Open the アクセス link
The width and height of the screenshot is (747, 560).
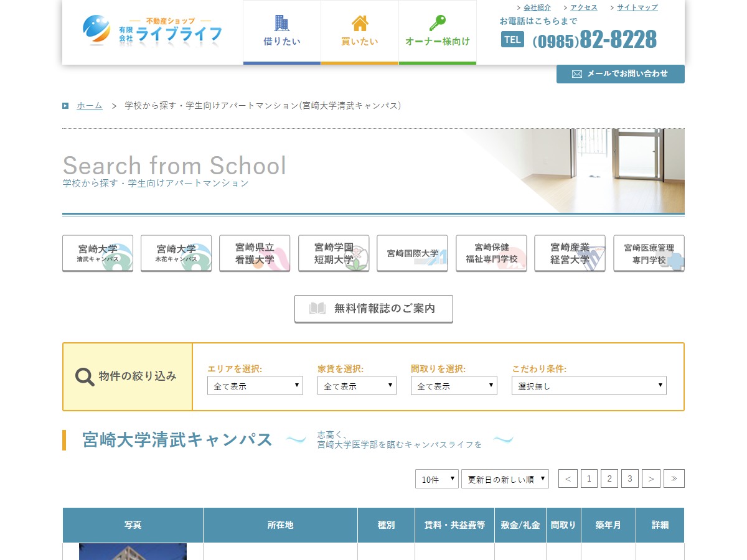click(x=584, y=7)
